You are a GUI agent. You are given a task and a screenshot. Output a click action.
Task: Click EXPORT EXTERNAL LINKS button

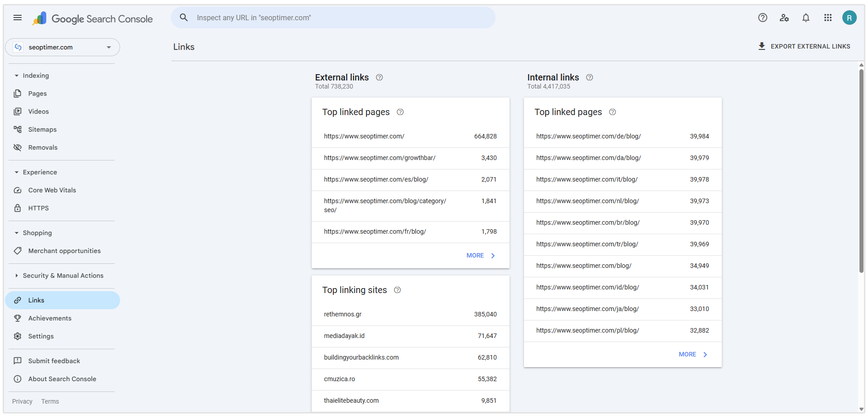(804, 46)
